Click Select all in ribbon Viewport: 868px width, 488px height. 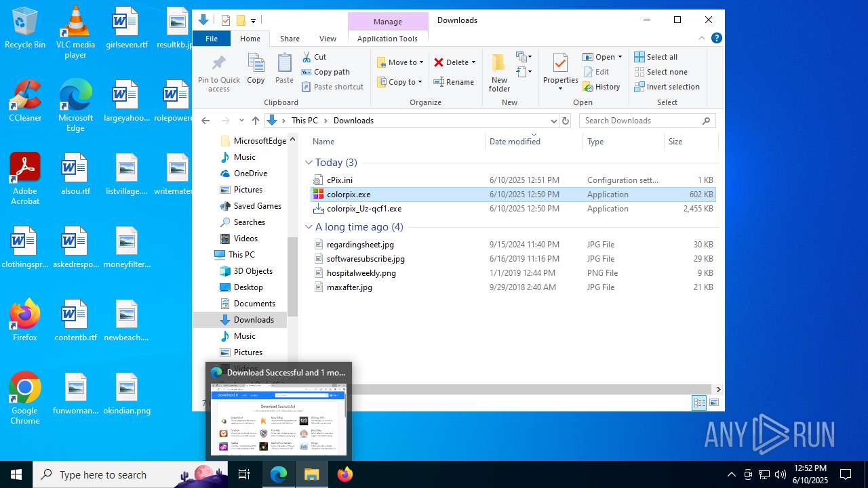coord(656,57)
